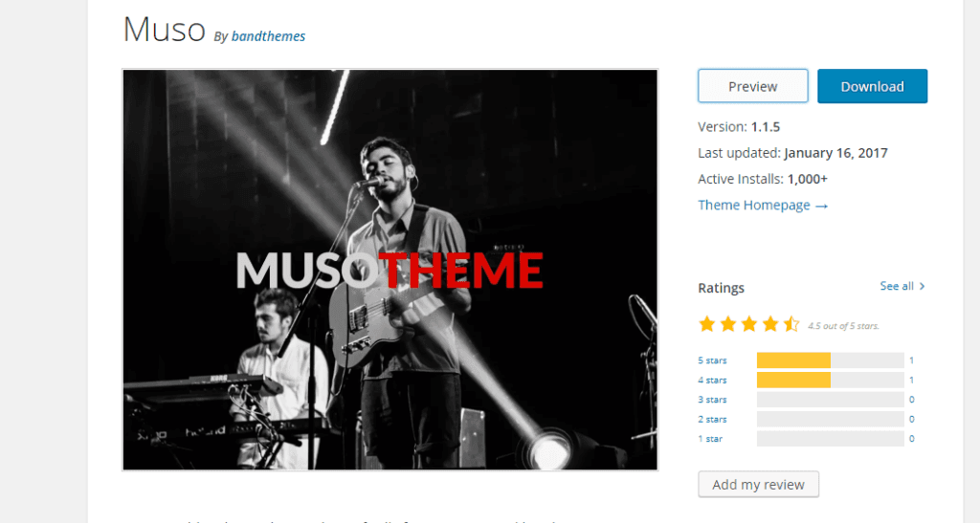
Task: See all ratings
Action: 896,286
